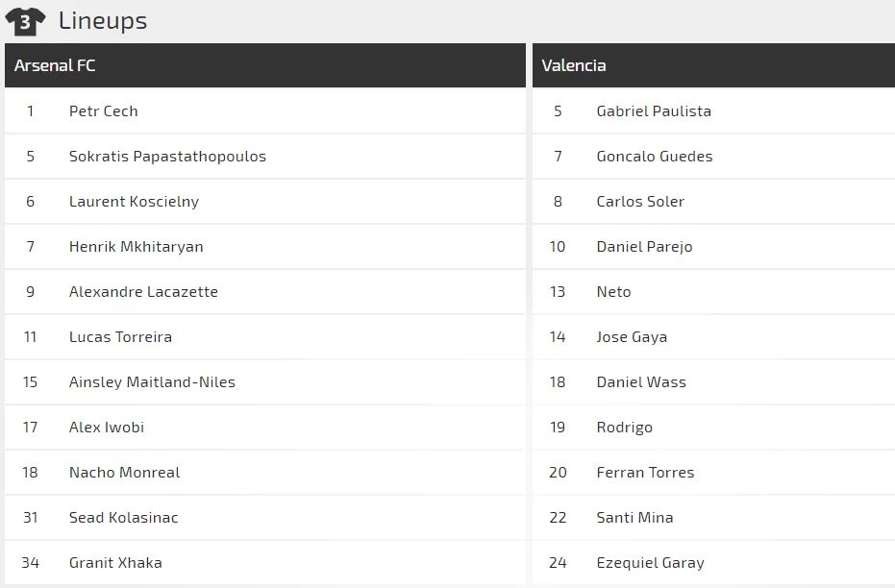895x588 pixels.
Task: Click Alex Iwobi's name
Action: (x=107, y=428)
